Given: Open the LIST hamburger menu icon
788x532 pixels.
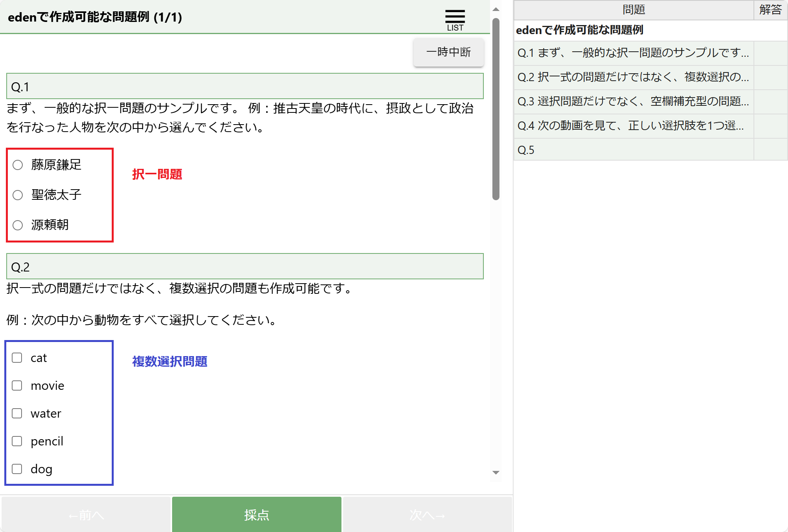Looking at the screenshot, I should pos(455,20).
